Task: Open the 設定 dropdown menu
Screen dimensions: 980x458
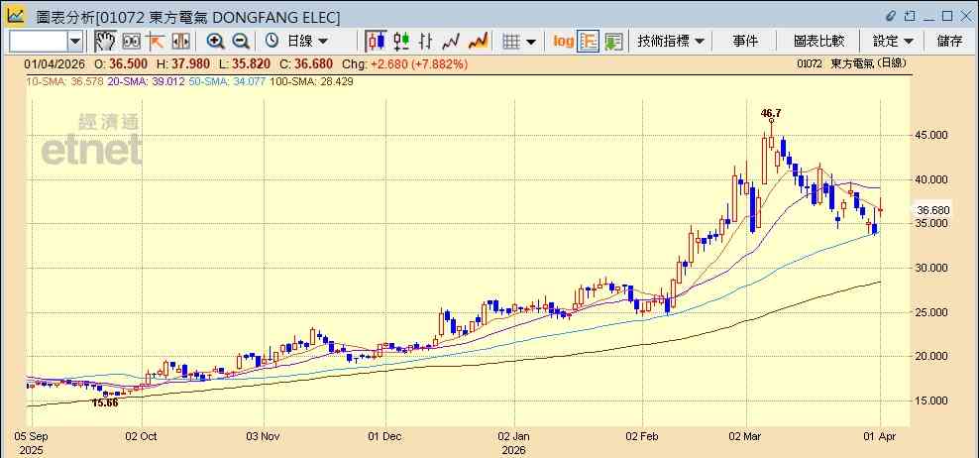Action: [x=893, y=42]
